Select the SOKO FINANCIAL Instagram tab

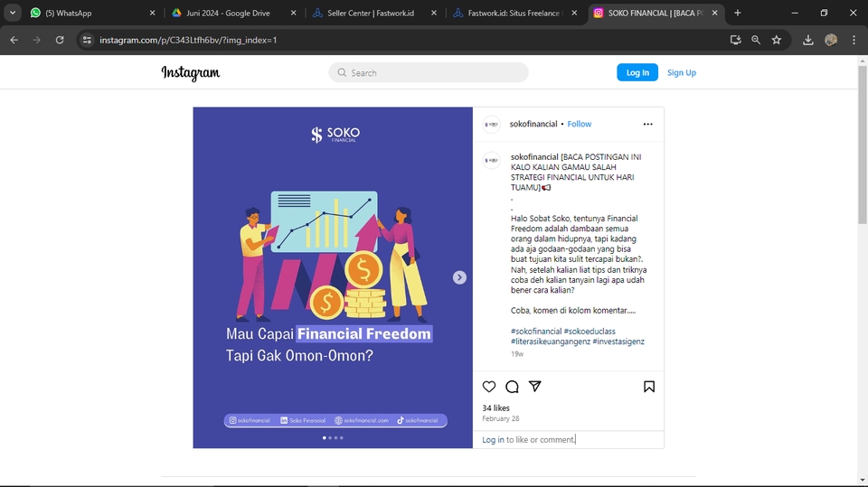coord(656,13)
